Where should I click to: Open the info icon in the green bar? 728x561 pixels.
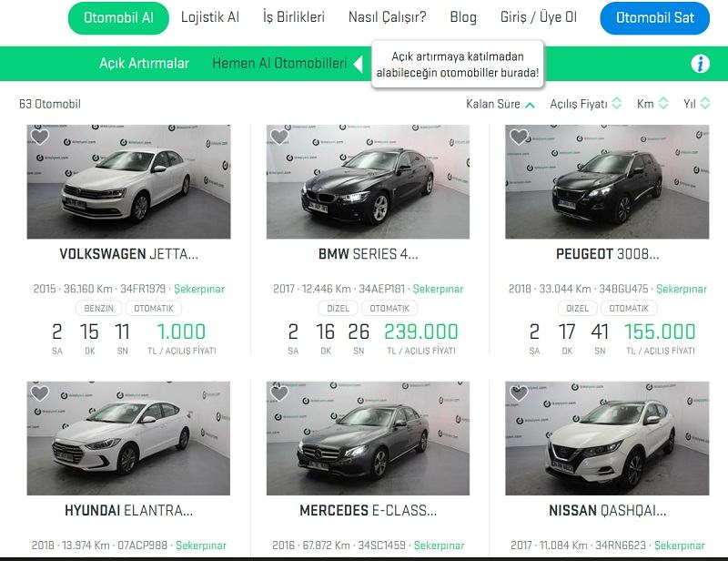point(700,64)
